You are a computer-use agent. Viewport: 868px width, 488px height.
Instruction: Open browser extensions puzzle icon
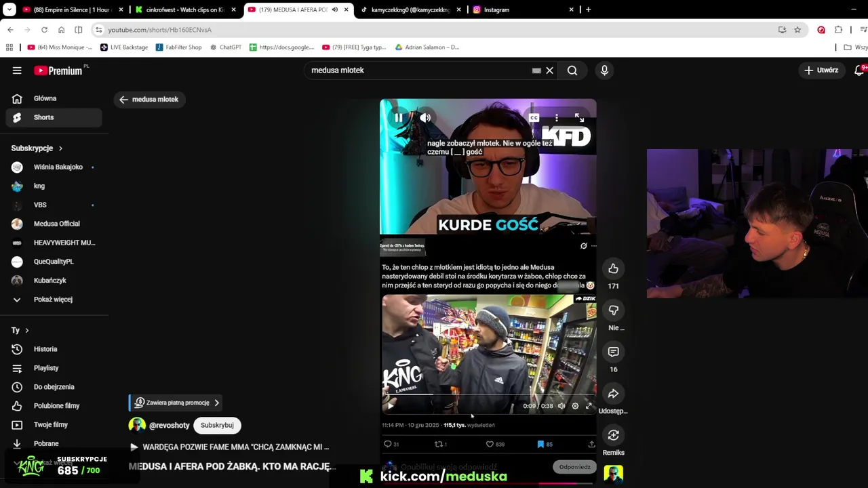(x=839, y=30)
